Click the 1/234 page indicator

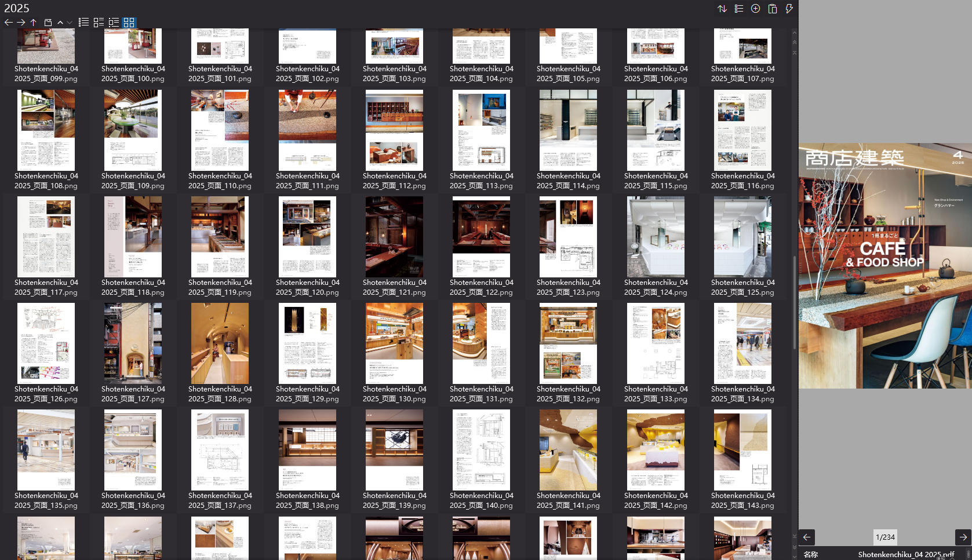[x=885, y=537]
